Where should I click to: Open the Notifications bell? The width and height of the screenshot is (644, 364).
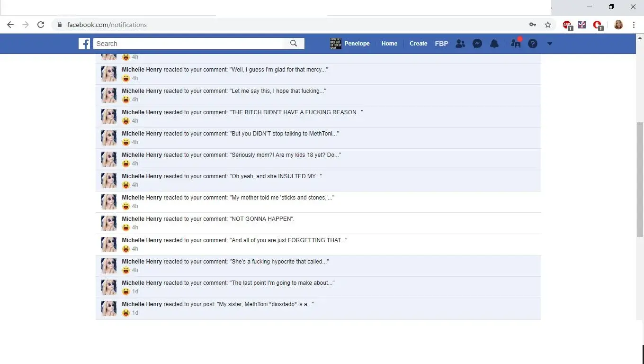[494, 44]
